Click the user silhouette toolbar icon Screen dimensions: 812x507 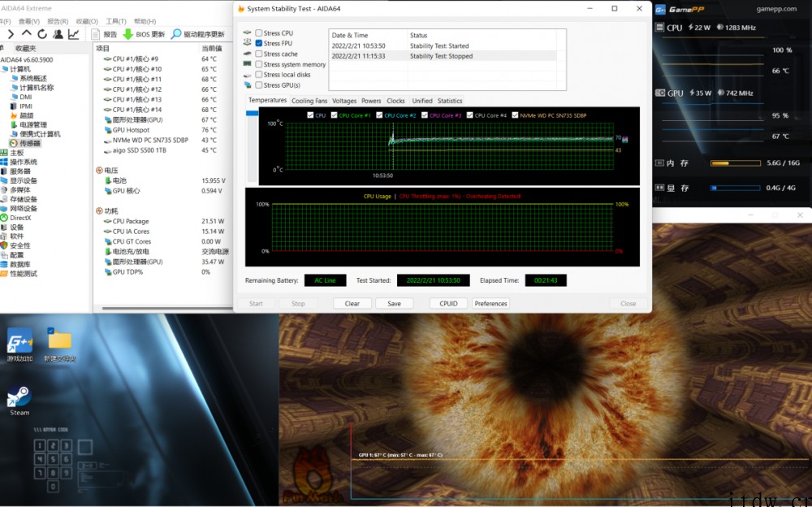[58, 34]
